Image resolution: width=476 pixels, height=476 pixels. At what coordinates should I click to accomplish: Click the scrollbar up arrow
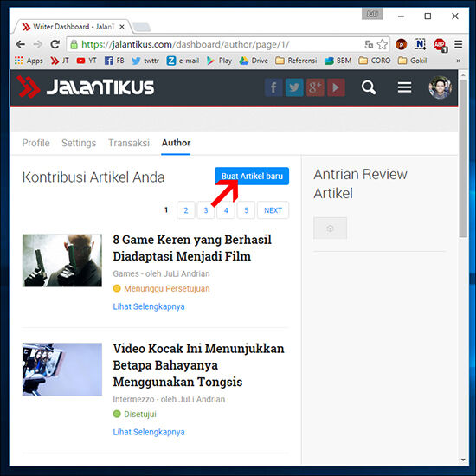(463, 74)
